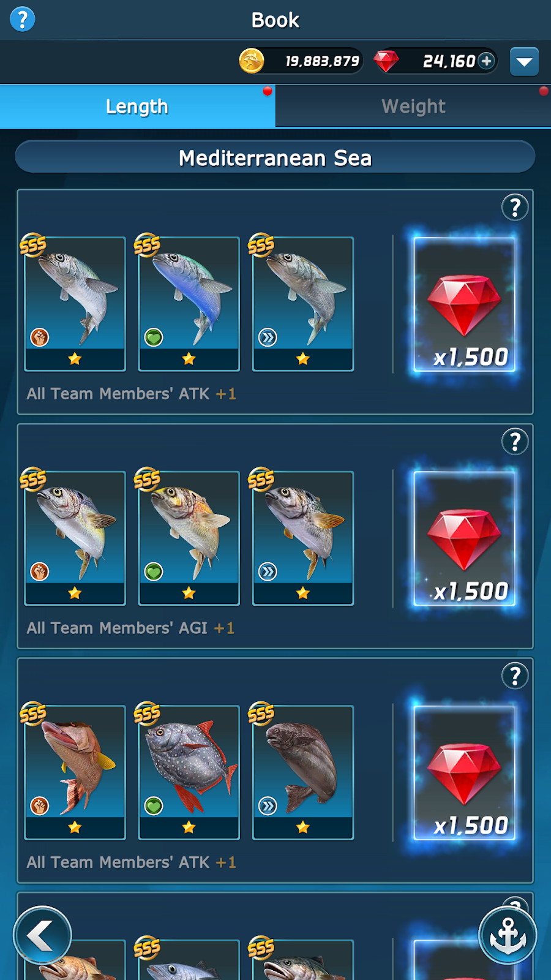Open the Mediterranean Sea region selector
The height and width of the screenshot is (980, 551).
click(x=275, y=157)
